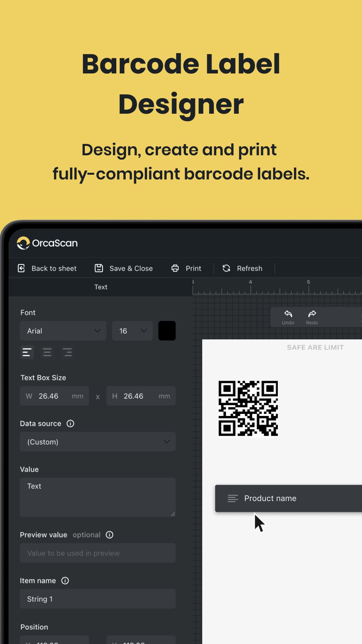Click the Refresh arrows icon

[227, 268]
